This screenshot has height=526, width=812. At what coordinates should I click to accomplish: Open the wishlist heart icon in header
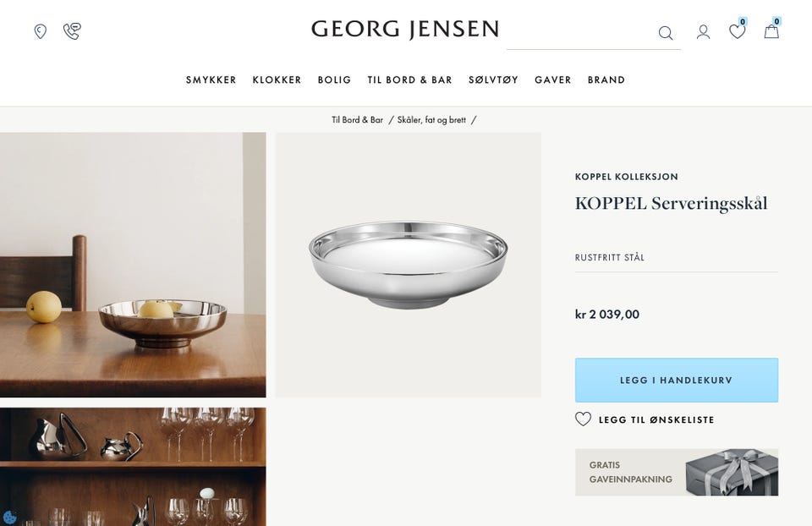[737, 31]
